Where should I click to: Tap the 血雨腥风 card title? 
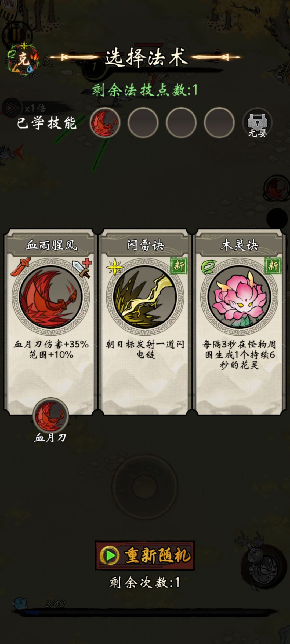click(51, 245)
